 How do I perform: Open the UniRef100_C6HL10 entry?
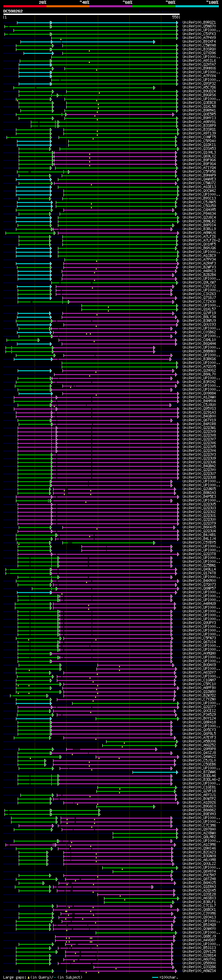click(199, 340)
